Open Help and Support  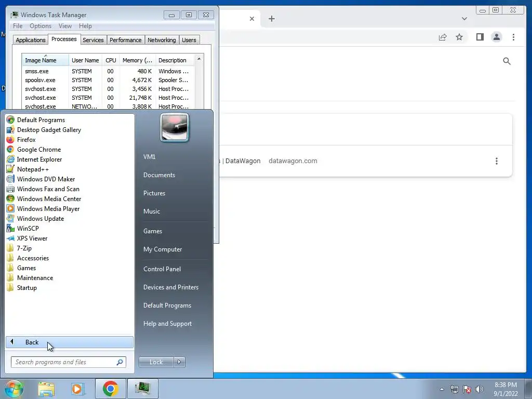coord(167,324)
